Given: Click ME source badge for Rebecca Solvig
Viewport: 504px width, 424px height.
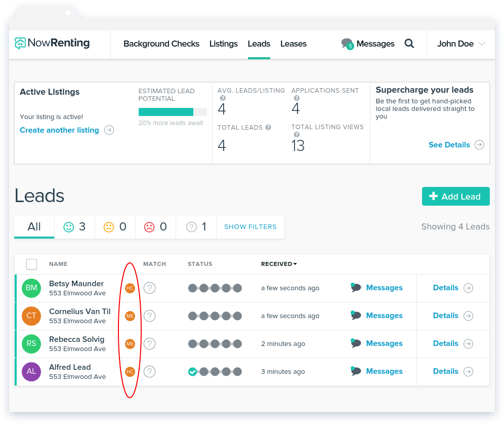Looking at the screenshot, I should pyautogui.click(x=130, y=343).
